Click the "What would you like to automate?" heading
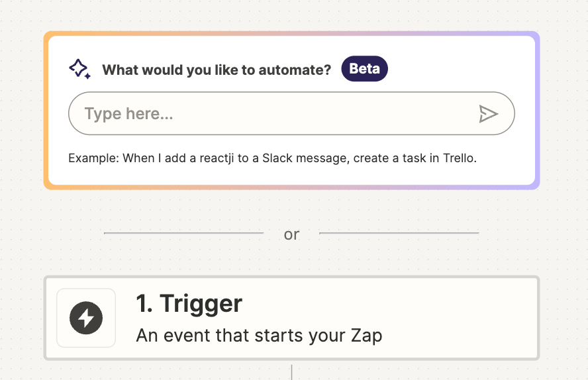Image resolution: width=588 pixels, height=380 pixels. pos(217,70)
